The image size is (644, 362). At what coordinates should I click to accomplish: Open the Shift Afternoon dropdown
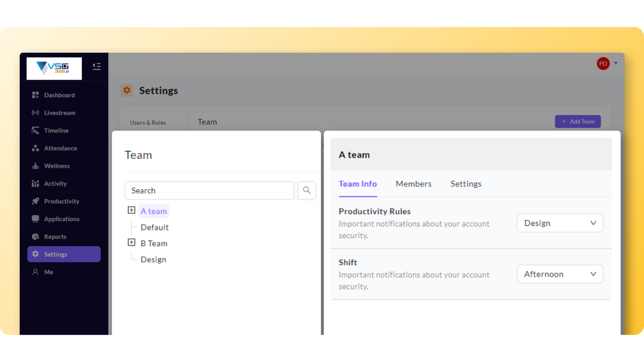560,274
